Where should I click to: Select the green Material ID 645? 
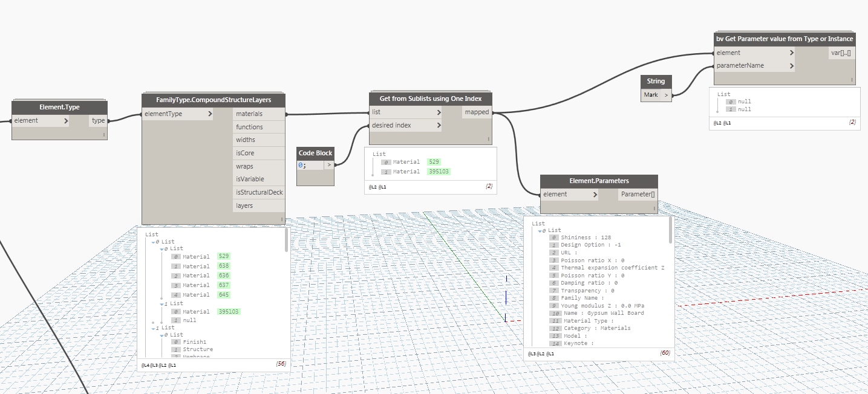click(x=224, y=295)
